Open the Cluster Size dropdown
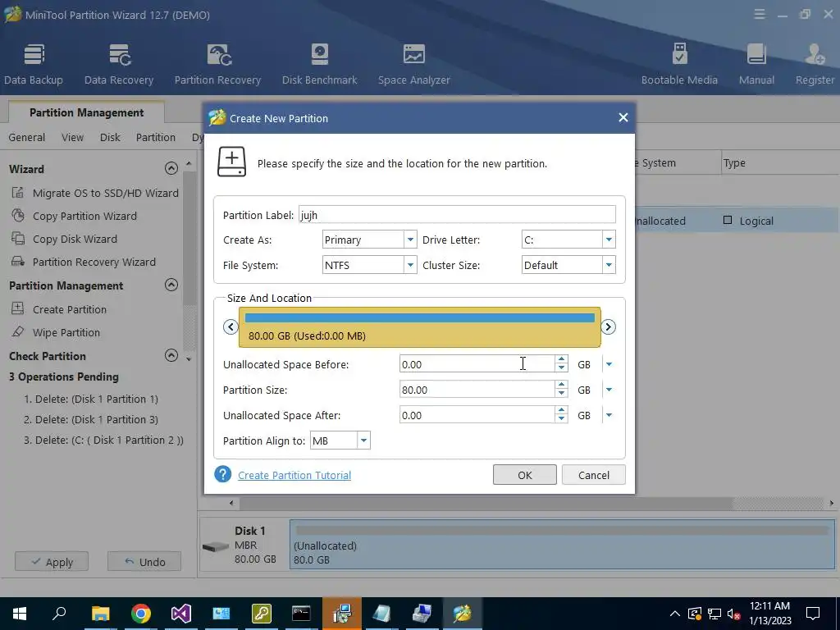The width and height of the screenshot is (840, 630). 609,265
